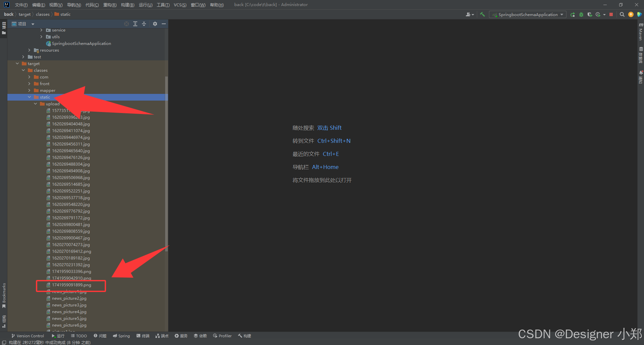
Task: Click Select Opened File target icon
Action: click(126, 24)
